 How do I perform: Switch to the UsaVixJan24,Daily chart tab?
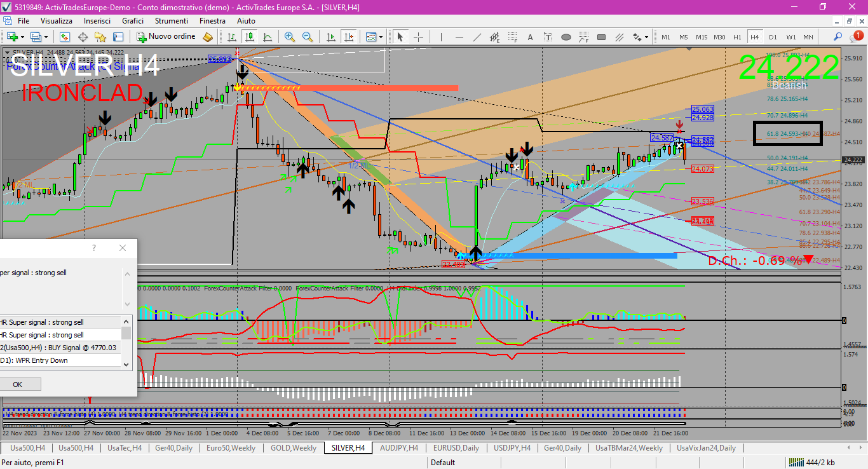(706, 448)
